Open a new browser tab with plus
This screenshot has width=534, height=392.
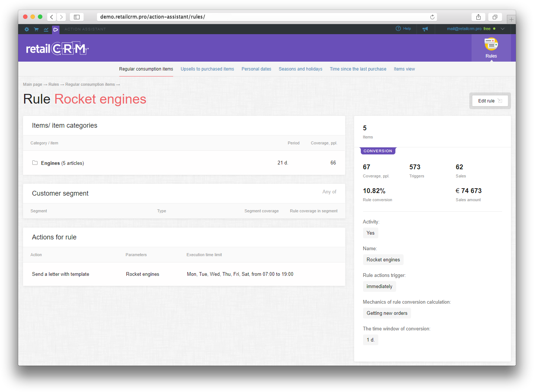[511, 19]
